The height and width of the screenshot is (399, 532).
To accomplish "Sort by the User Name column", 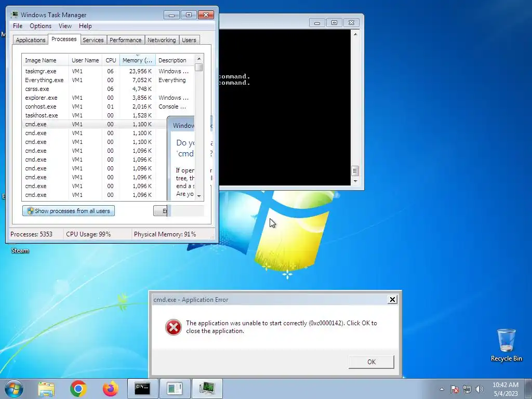I will point(85,60).
